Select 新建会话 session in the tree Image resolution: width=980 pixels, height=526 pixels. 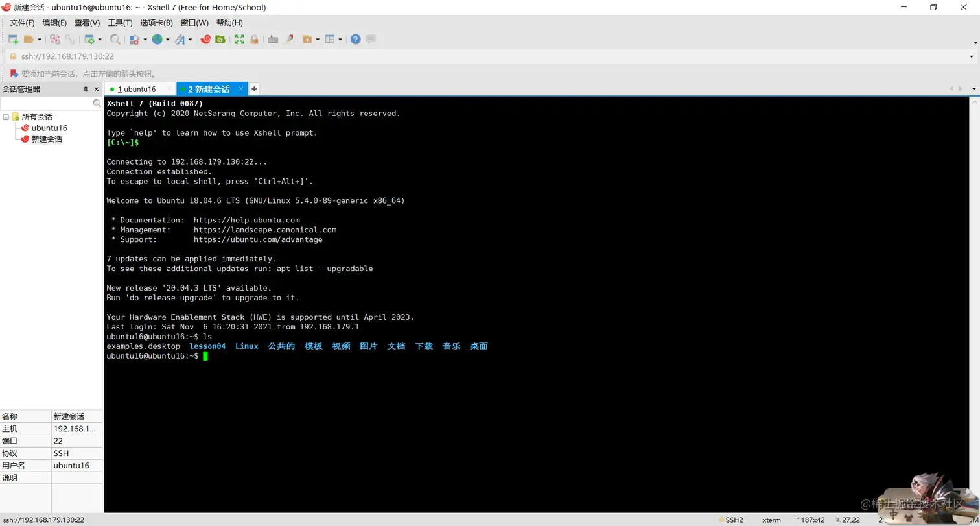47,139
